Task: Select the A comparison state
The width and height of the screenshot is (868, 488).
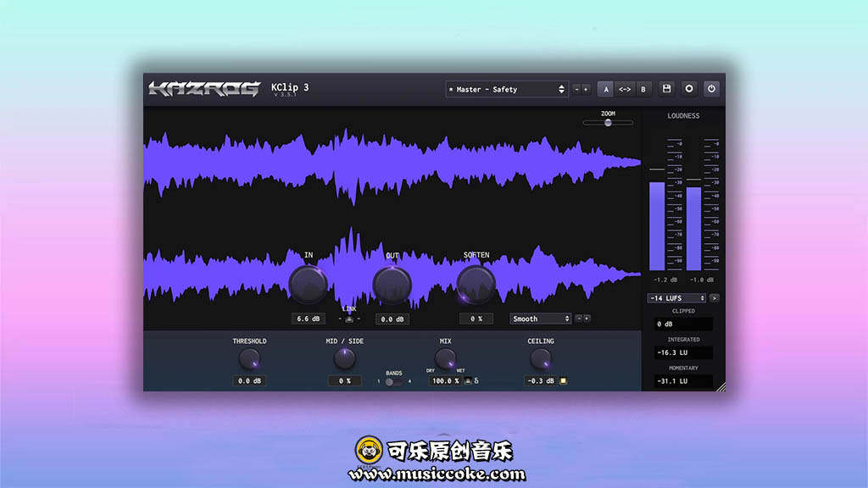Action: (x=605, y=89)
